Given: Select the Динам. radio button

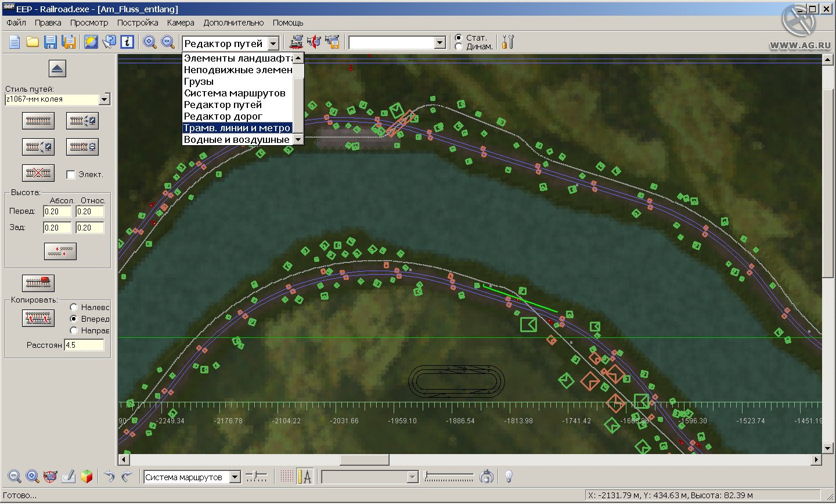Looking at the screenshot, I should (x=459, y=47).
